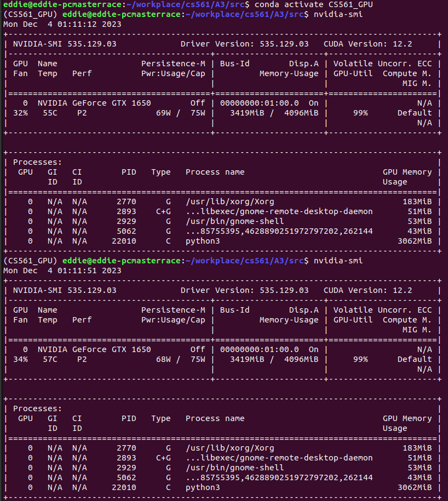This screenshot has width=448, height=501.
Task: Click 'NVIDIA GeForce GTX 1650' in the 01:11:12 output
Action: pyautogui.click(x=94, y=103)
